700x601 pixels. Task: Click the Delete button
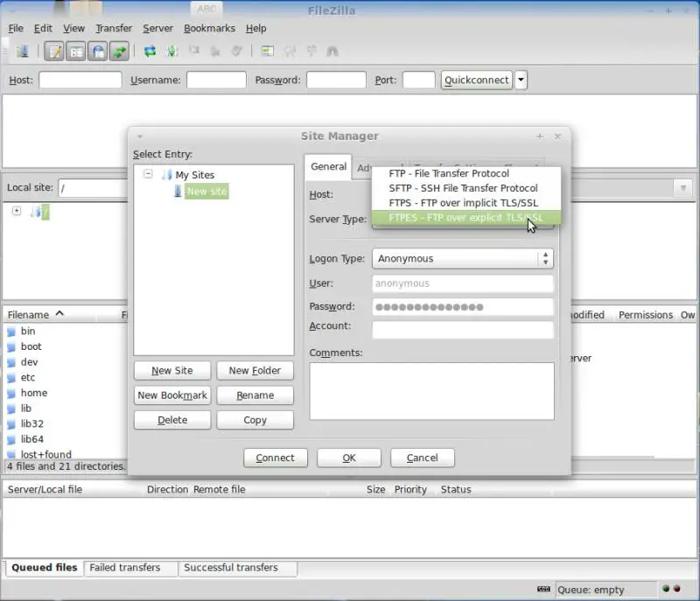172,420
